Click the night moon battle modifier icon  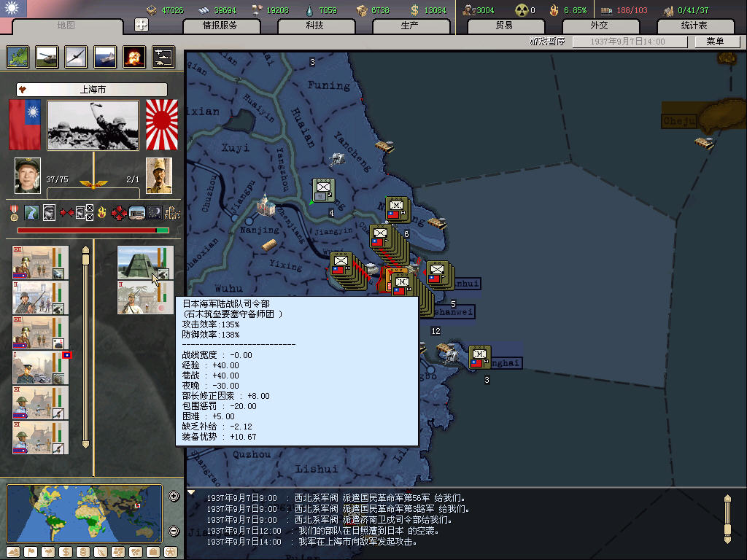click(x=154, y=213)
